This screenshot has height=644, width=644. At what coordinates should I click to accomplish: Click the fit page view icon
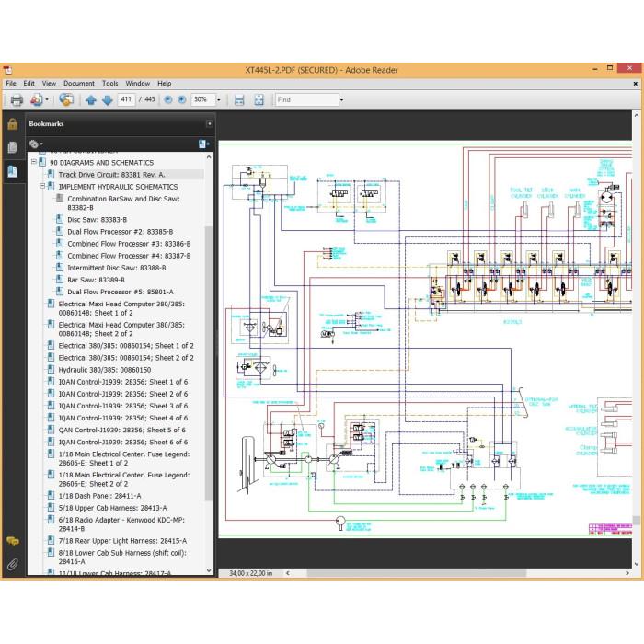point(259,99)
